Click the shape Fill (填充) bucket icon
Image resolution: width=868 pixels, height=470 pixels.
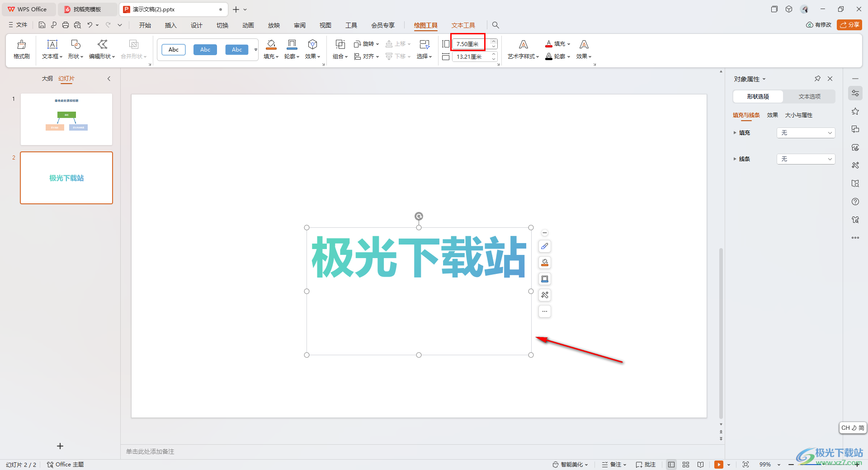271,44
